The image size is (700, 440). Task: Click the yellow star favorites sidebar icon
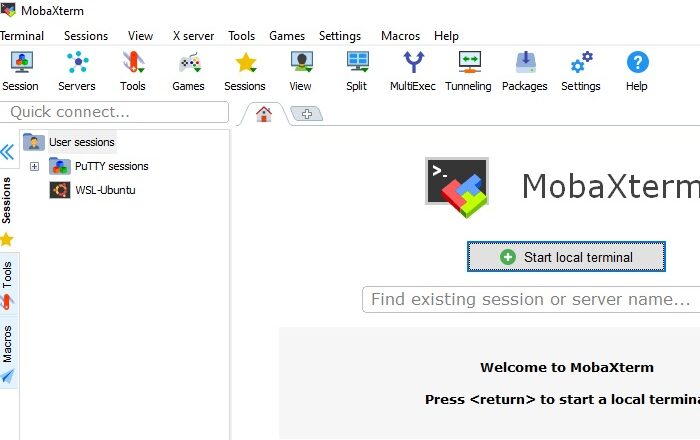click(7, 240)
